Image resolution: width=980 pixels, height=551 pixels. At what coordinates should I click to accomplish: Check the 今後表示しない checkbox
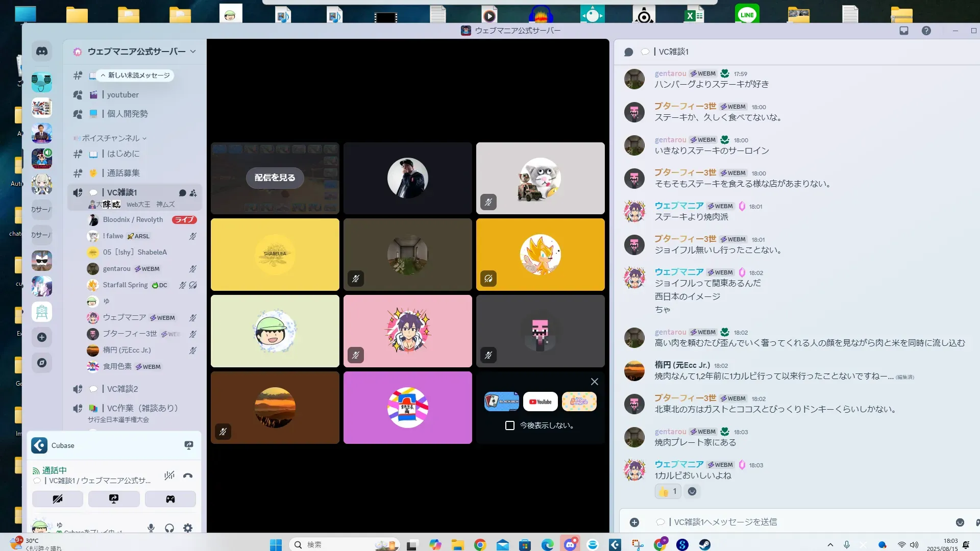509,425
